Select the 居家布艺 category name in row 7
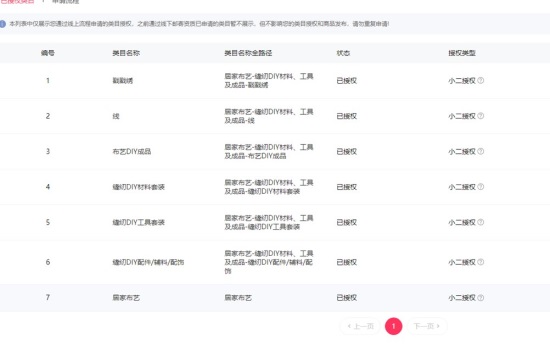 click(x=126, y=297)
